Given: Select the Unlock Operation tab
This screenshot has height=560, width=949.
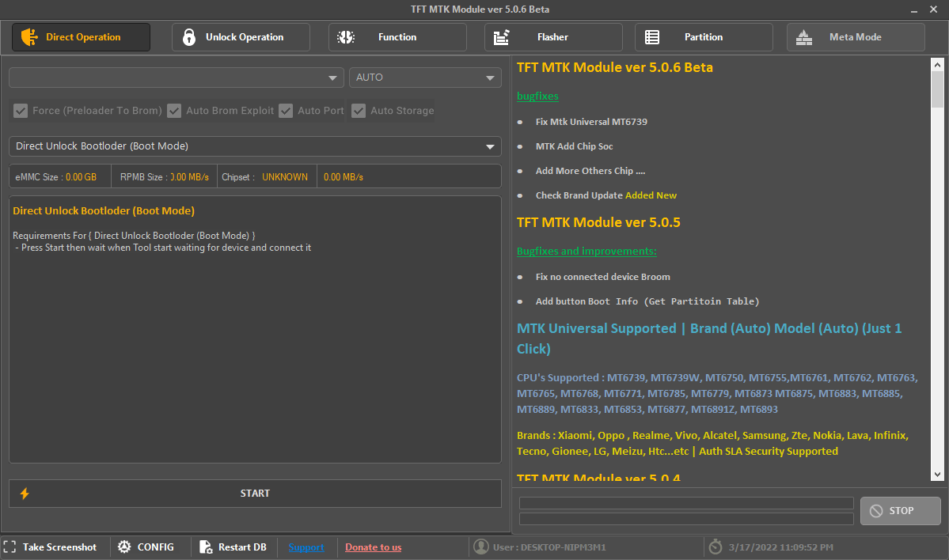Looking at the screenshot, I should pyautogui.click(x=240, y=36).
